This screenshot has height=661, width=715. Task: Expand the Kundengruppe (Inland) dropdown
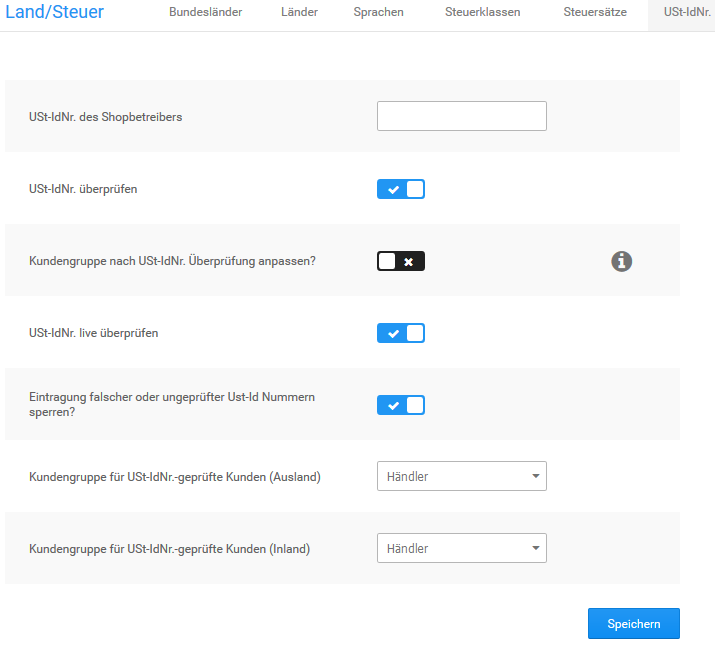[x=461, y=549]
